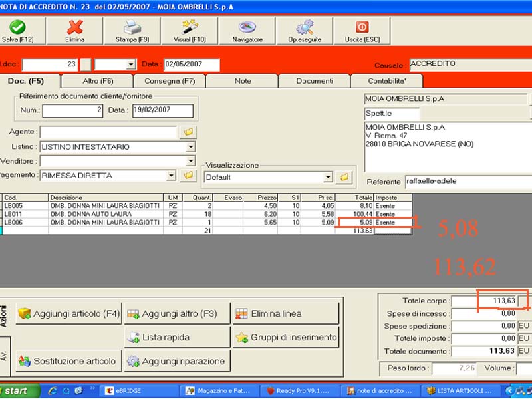Viewport: 532px width, 399px height.
Task: Click the Prezzo column header
Action: pos(260,198)
